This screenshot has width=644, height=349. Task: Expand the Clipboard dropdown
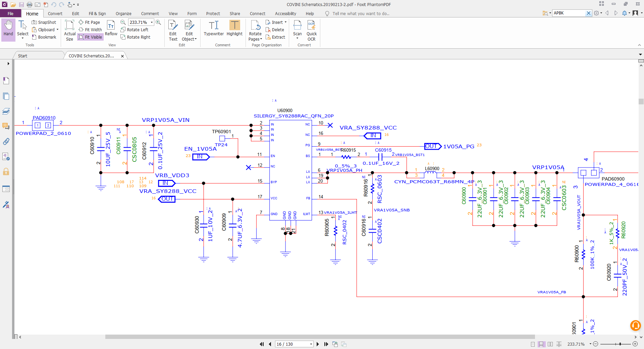(x=57, y=30)
